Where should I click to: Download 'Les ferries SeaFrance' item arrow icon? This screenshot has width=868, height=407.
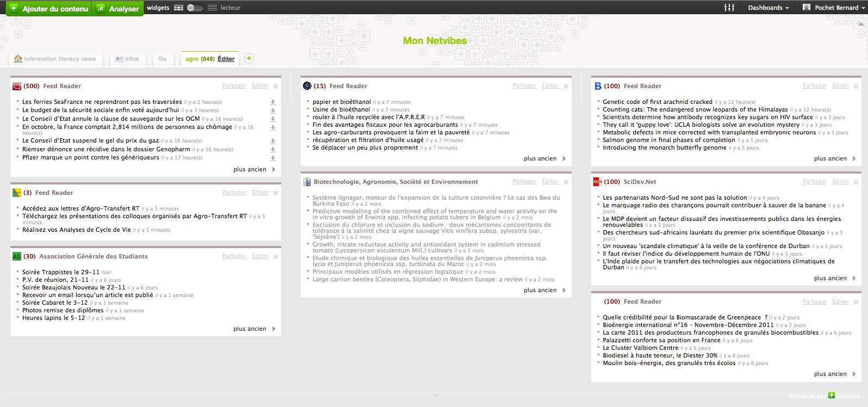(273, 102)
